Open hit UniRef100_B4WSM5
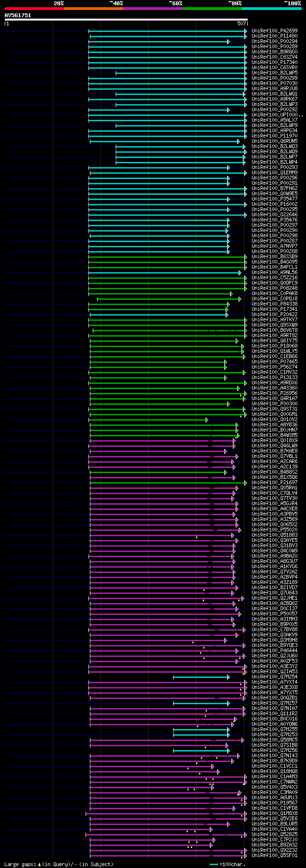 (x=274, y=435)
